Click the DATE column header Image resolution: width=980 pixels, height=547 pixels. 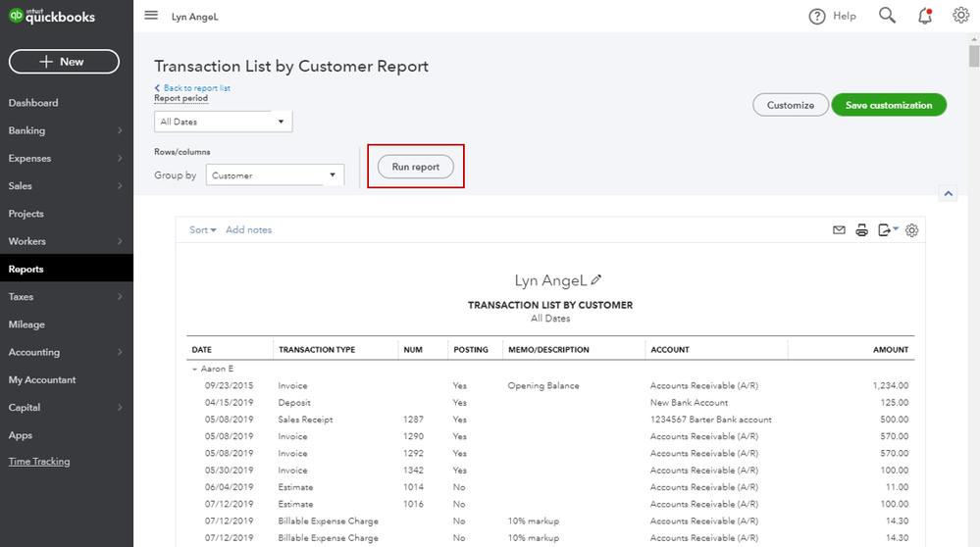(x=202, y=350)
